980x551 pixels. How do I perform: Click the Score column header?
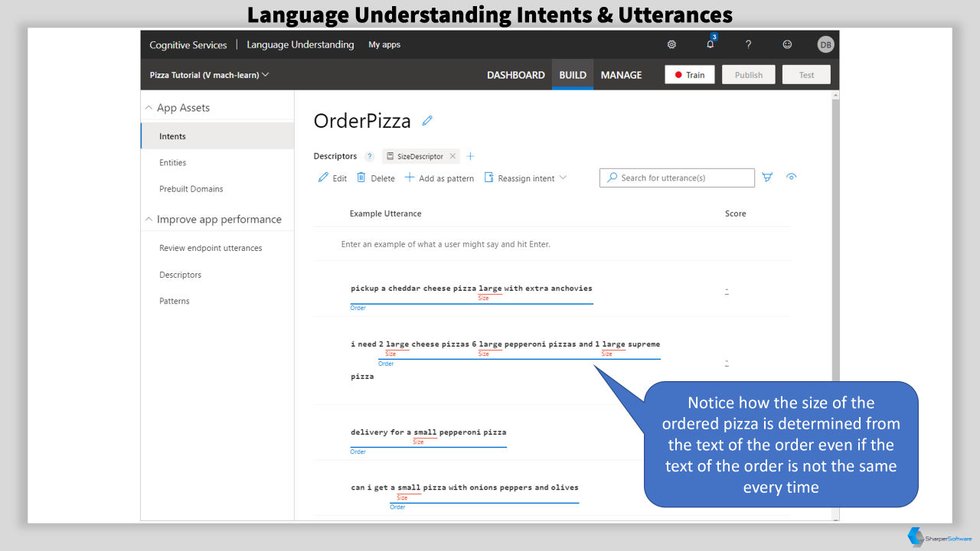tap(735, 214)
